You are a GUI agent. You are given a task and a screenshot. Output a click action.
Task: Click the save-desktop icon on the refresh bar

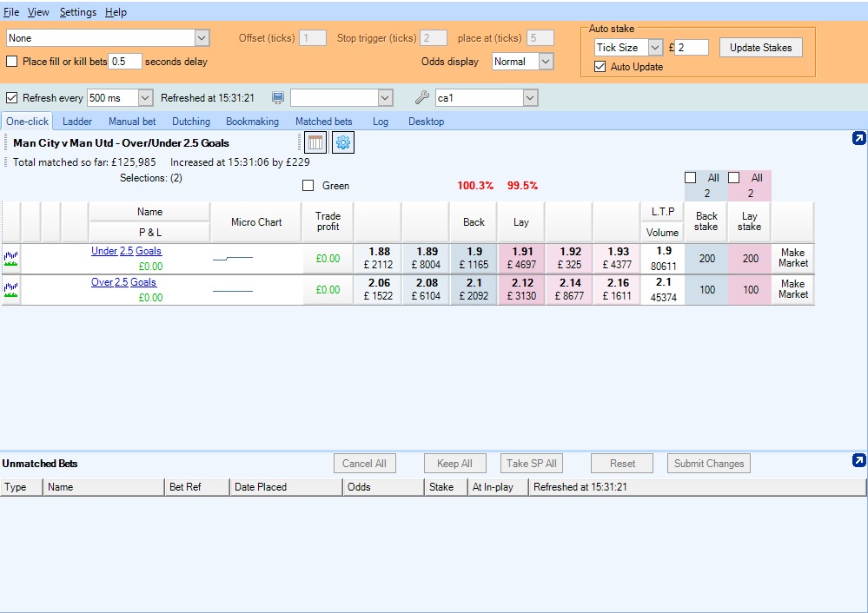(x=277, y=97)
